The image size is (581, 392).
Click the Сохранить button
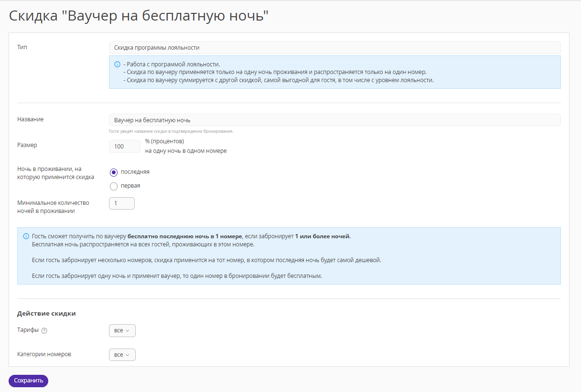29,381
